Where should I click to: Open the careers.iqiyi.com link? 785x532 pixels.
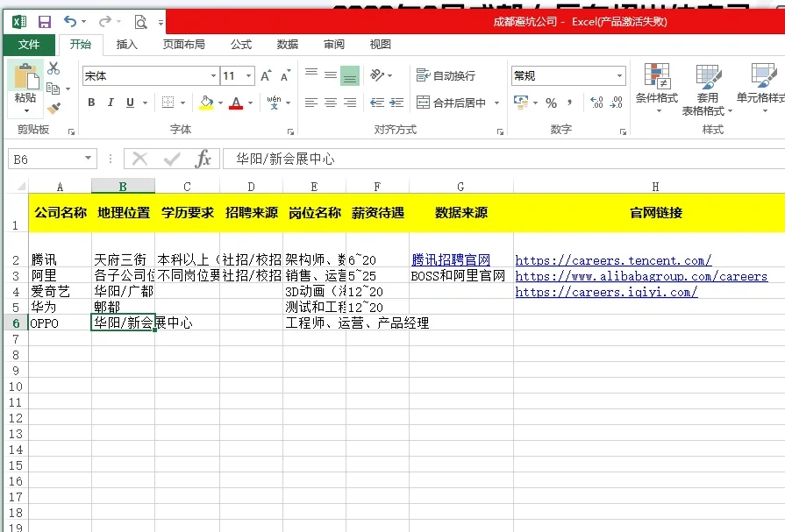click(x=606, y=292)
